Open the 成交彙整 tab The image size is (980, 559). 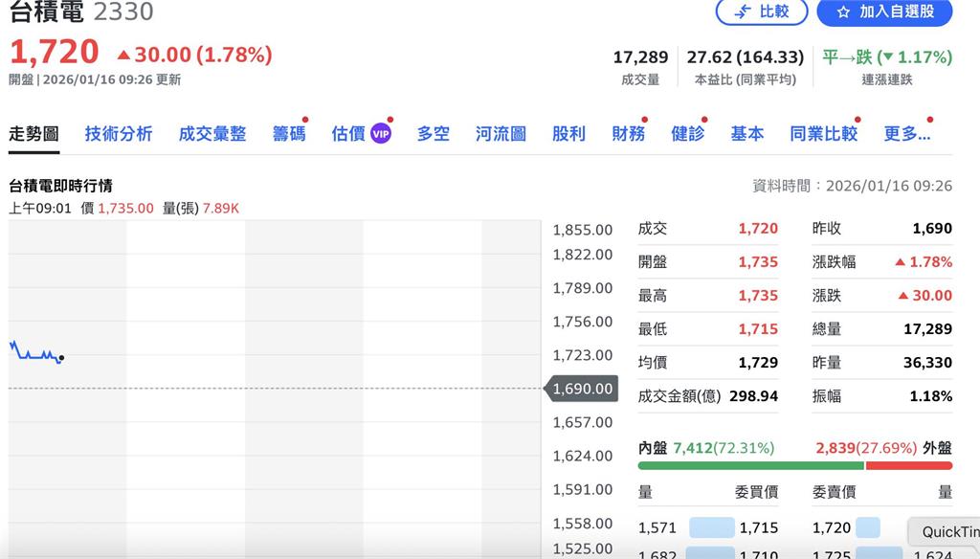[x=212, y=134]
